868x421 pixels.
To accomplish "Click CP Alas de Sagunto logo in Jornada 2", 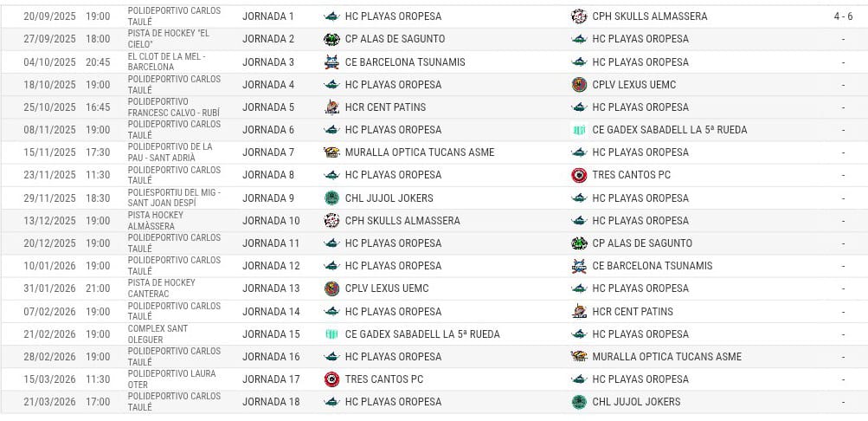I will pos(331,39).
